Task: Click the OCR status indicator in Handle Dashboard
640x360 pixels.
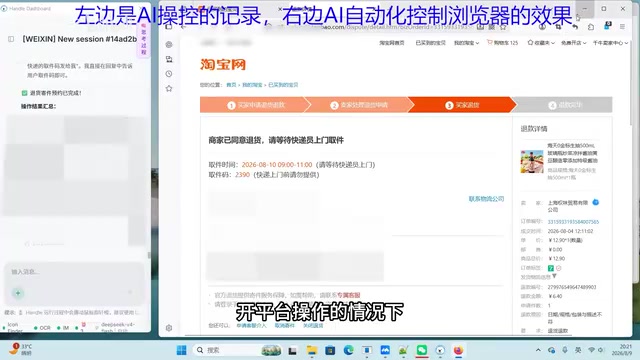Action: point(43,328)
